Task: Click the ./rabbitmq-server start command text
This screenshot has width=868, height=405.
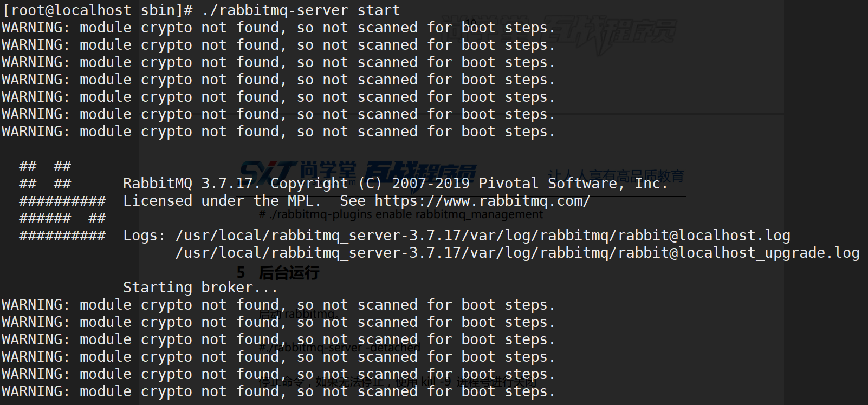Action: point(301,10)
